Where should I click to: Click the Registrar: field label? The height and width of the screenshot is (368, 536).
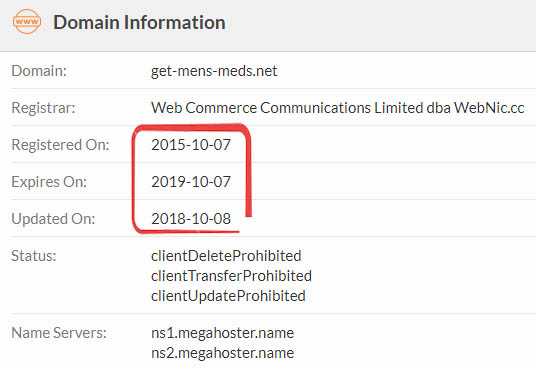43,108
